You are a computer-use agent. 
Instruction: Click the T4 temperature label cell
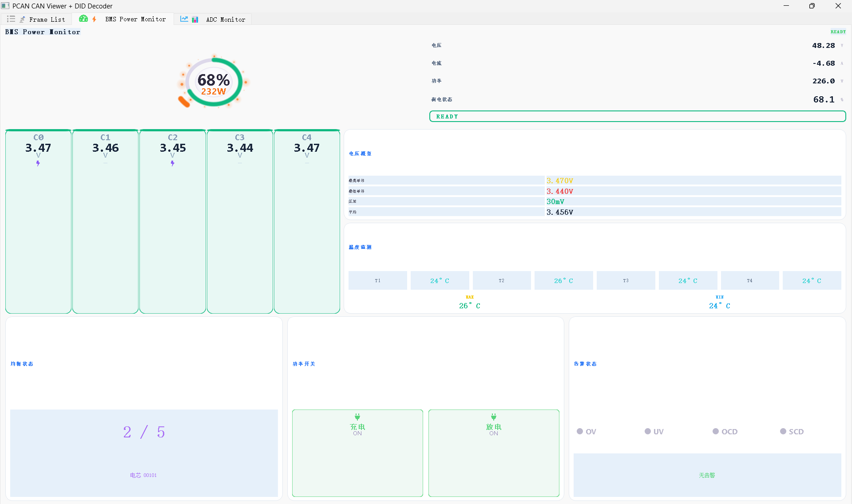[750, 280]
